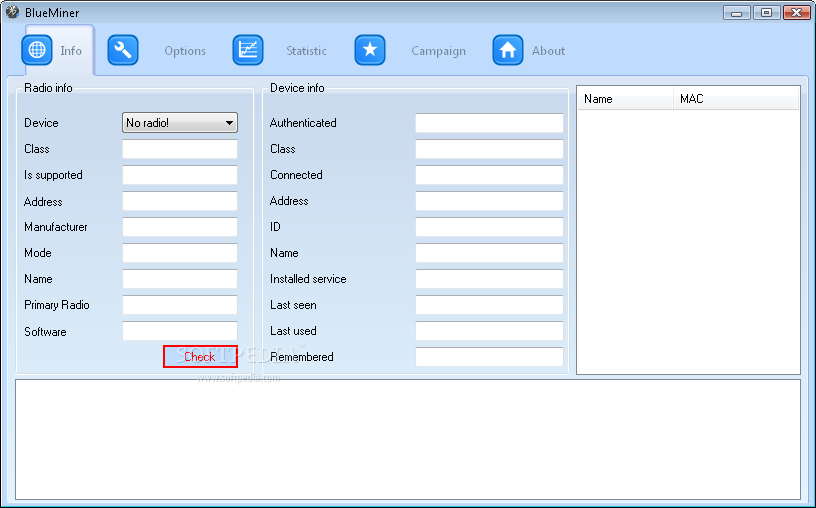Click the Device info Name field
The width and height of the screenshot is (816, 508).
(489, 253)
